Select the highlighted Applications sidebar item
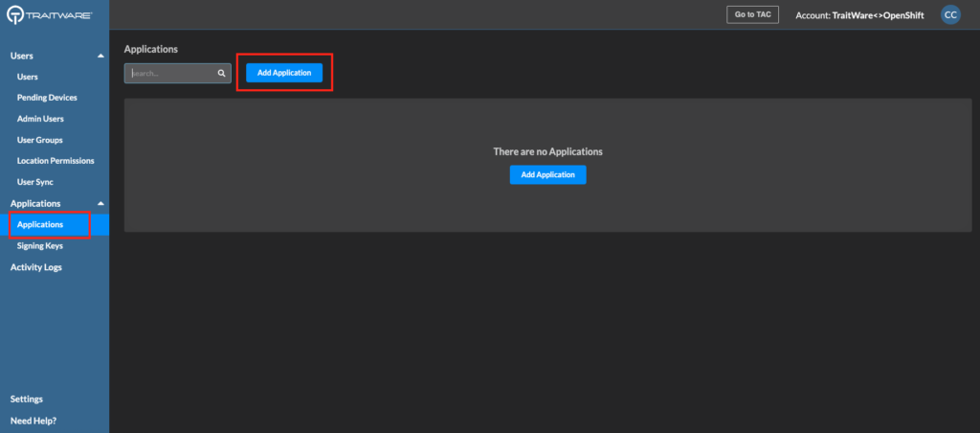 coord(55,224)
